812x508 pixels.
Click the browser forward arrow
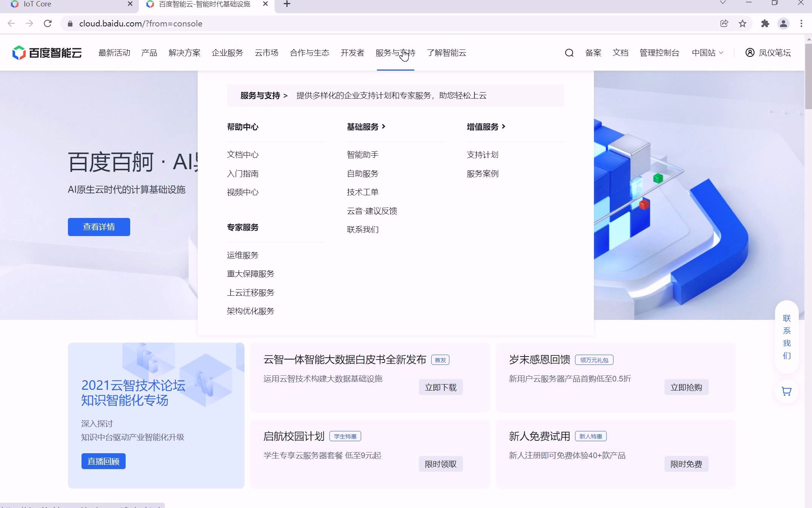pyautogui.click(x=29, y=23)
